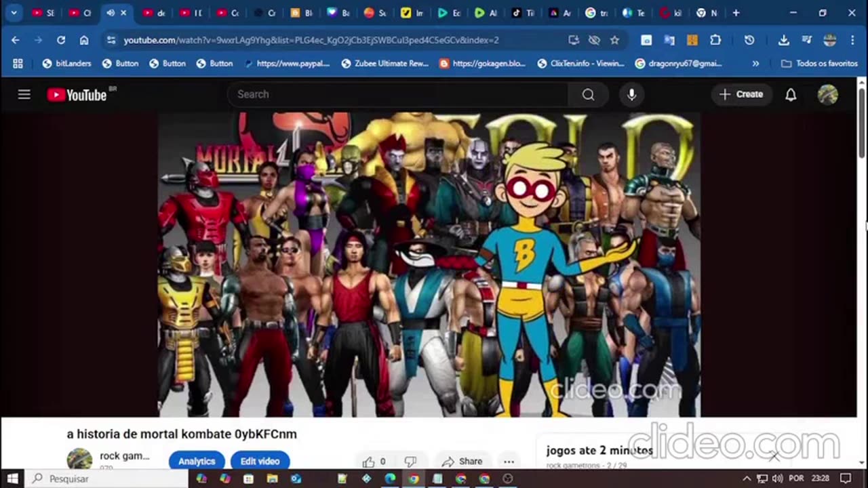This screenshot has height=488, width=868.
Task: Open the gokagen.blo... bookmark
Action: tap(483, 63)
